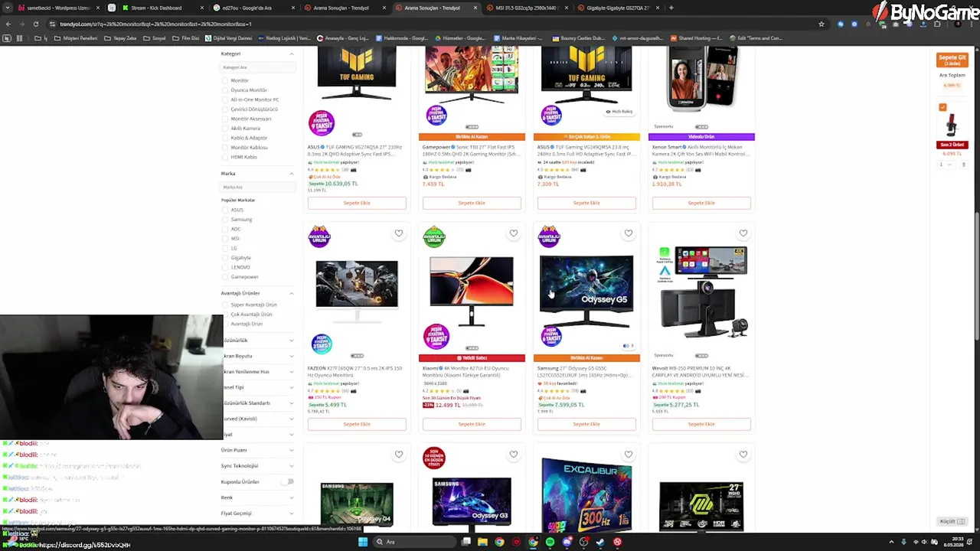This screenshot has width=980, height=551.
Task: Tick the Süper Avantajlı Ürün checkbox
Action: click(x=225, y=305)
